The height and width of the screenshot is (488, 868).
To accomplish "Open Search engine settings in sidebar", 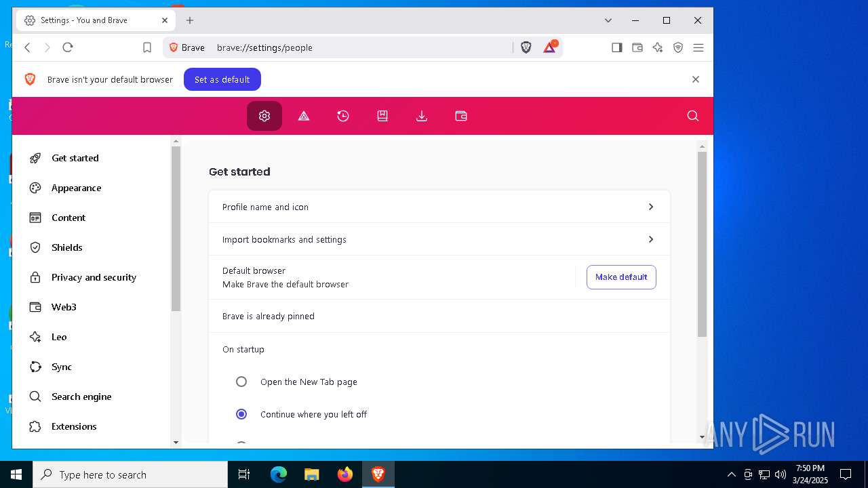I will tap(81, 396).
